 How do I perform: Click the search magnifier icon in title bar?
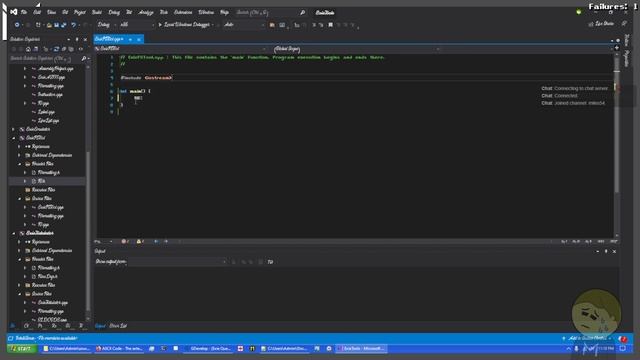302,13
